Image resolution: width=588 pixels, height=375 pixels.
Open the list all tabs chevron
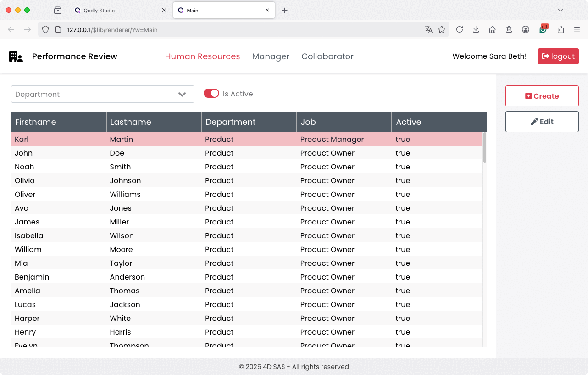coord(560,10)
